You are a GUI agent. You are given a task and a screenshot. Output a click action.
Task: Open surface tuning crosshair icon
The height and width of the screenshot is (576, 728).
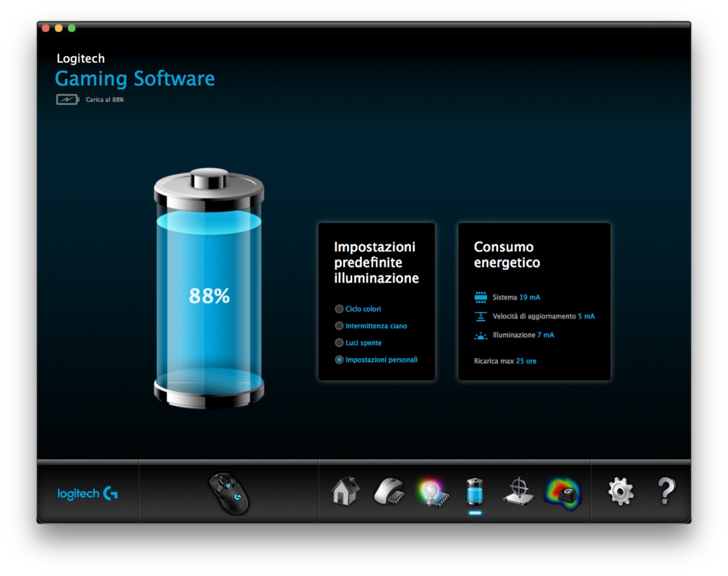[x=518, y=491]
